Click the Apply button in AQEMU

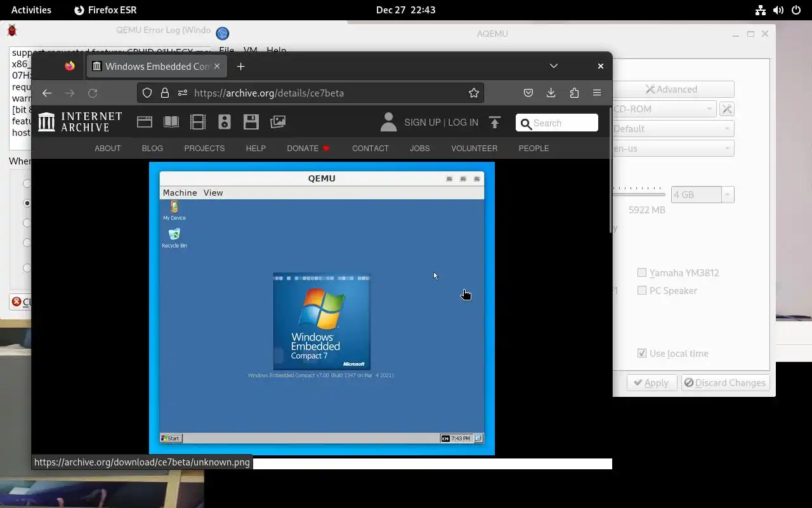click(652, 383)
